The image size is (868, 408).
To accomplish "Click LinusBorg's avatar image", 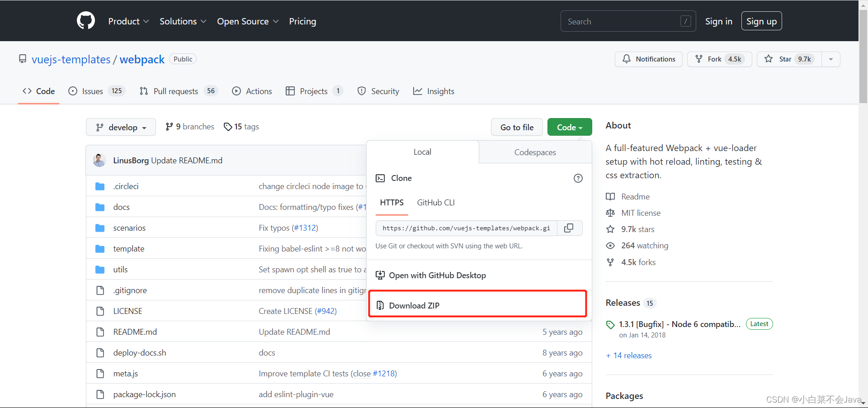I will click(99, 160).
